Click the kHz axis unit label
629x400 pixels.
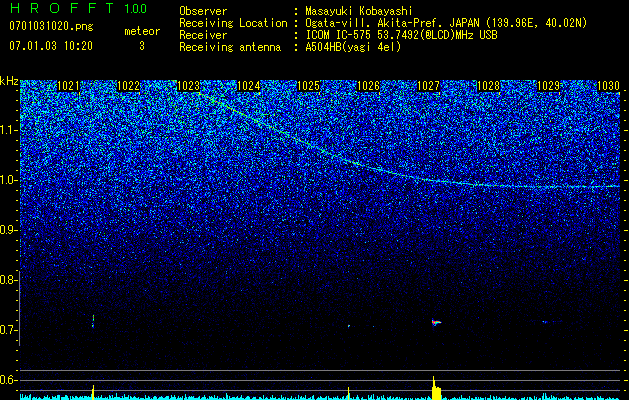pyautogui.click(x=9, y=81)
